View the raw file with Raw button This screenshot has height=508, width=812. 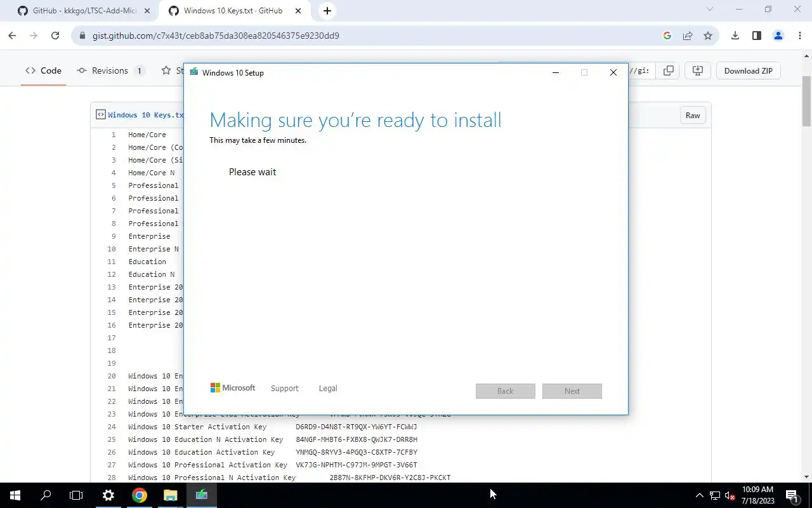[693, 115]
